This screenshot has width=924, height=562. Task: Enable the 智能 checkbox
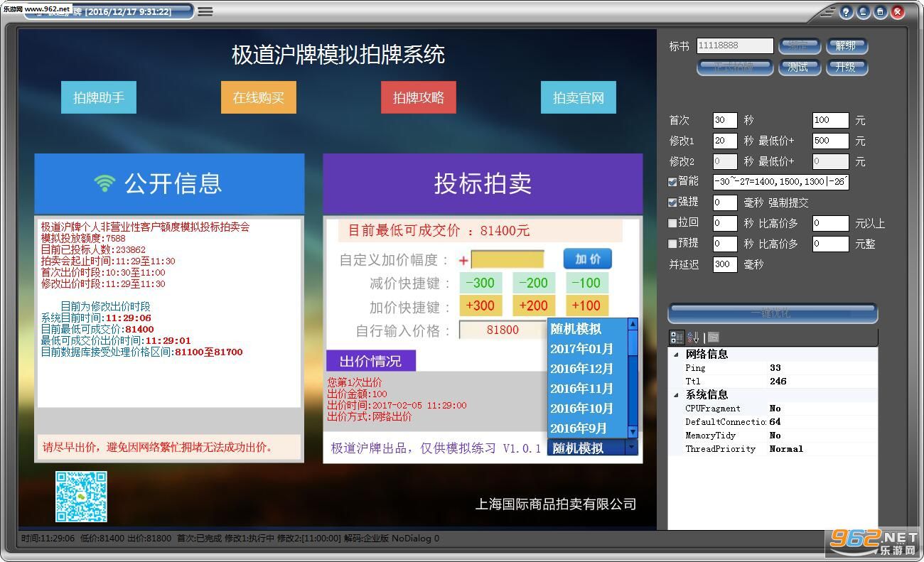(673, 182)
